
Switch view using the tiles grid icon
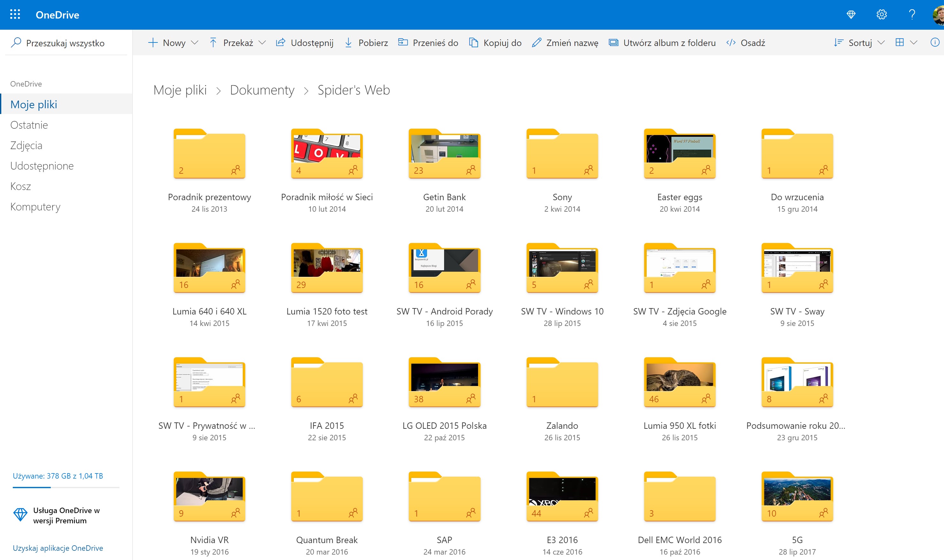[x=900, y=42]
